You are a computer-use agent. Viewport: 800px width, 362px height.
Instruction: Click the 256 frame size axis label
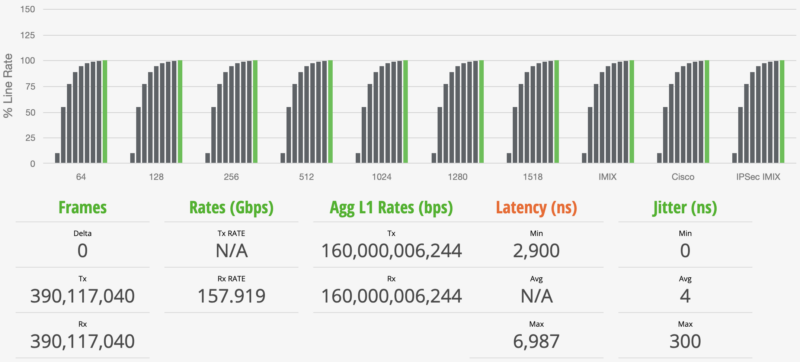coord(231,178)
